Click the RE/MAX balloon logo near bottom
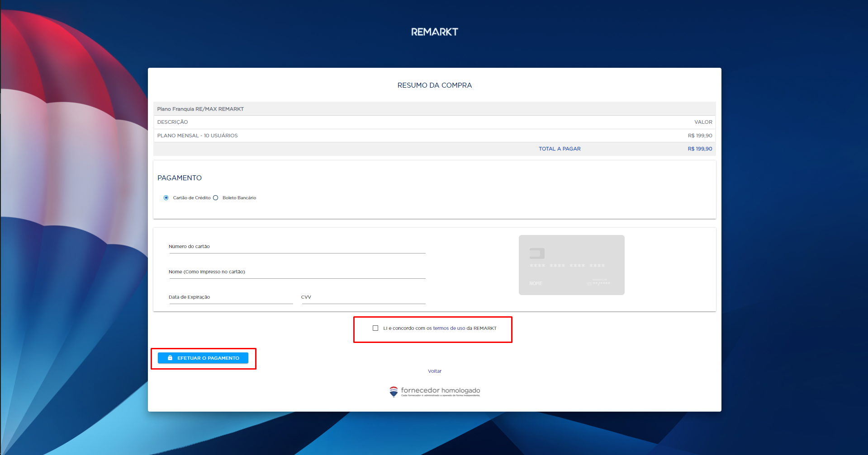 pyautogui.click(x=393, y=390)
